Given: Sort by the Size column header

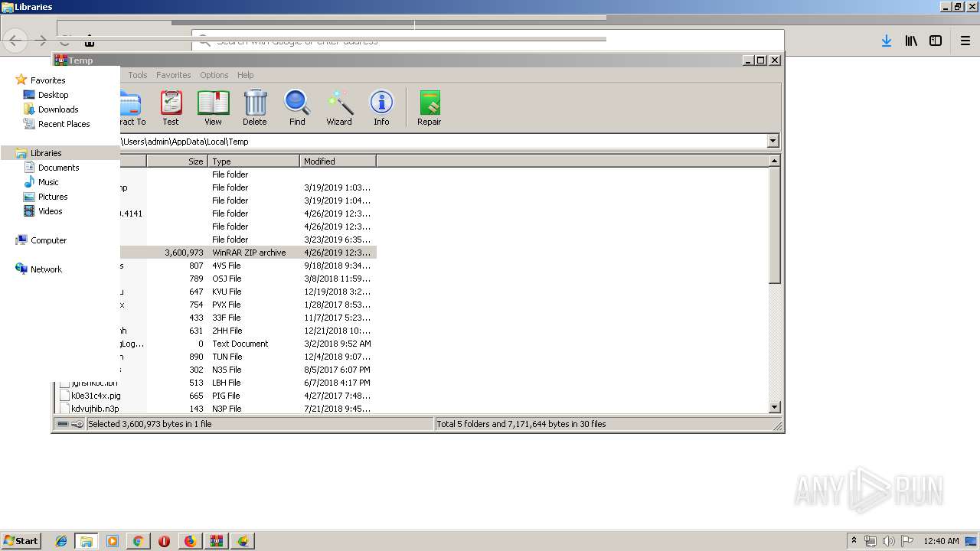Looking at the screenshot, I should 177,161.
